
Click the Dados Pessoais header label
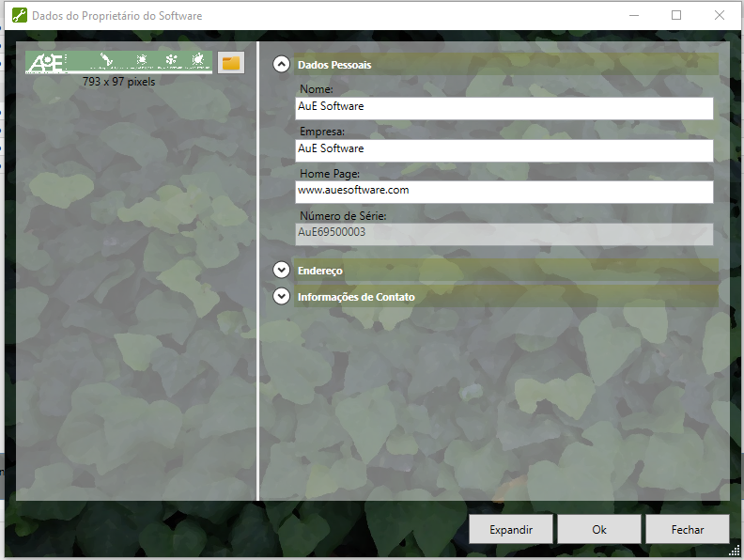tap(334, 65)
